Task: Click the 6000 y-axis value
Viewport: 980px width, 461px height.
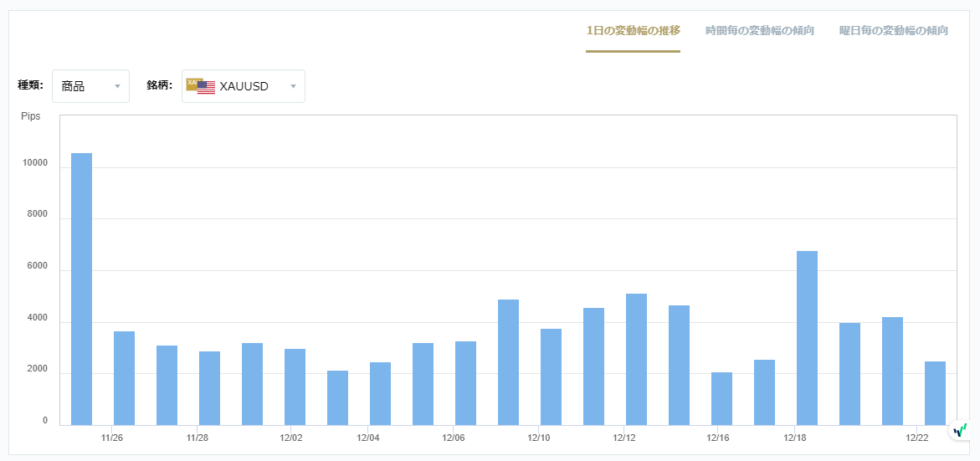Action: [x=38, y=266]
